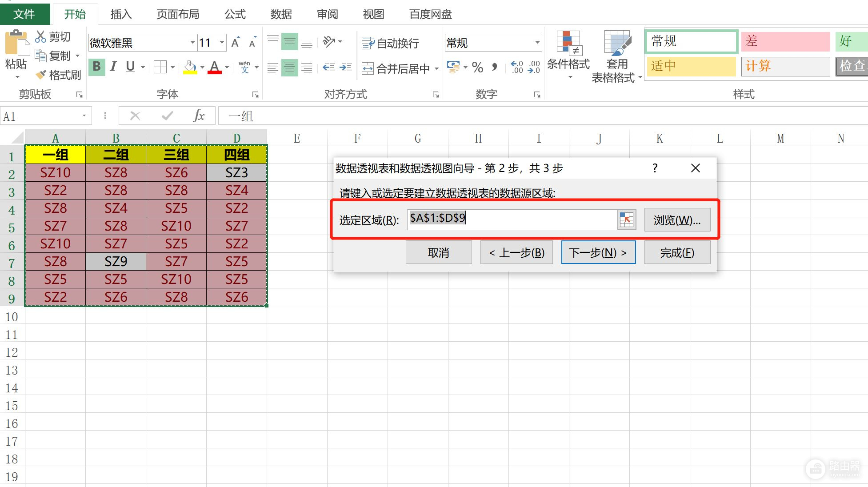The width and height of the screenshot is (868, 487).
Task: Expand the font name dropdown
Action: tap(192, 43)
